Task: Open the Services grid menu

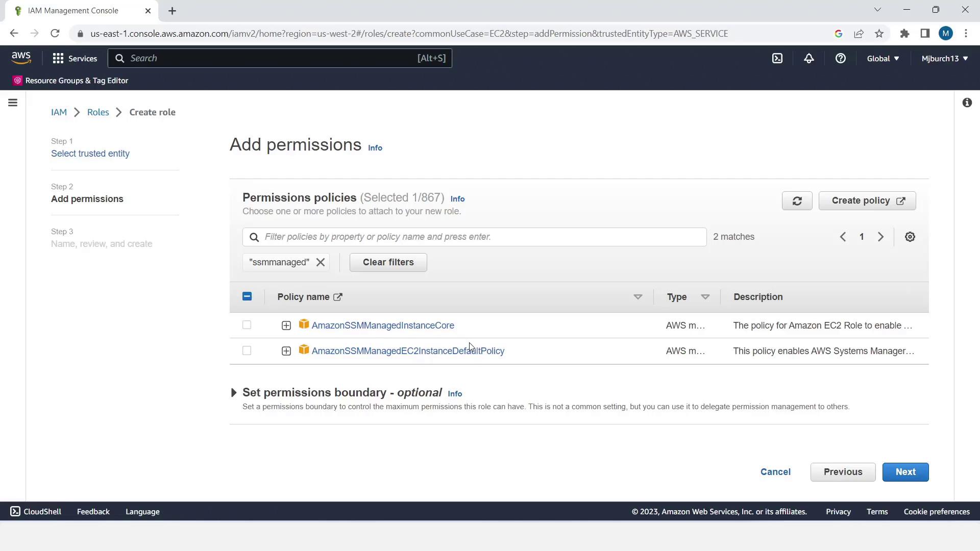Action: [x=75, y=58]
